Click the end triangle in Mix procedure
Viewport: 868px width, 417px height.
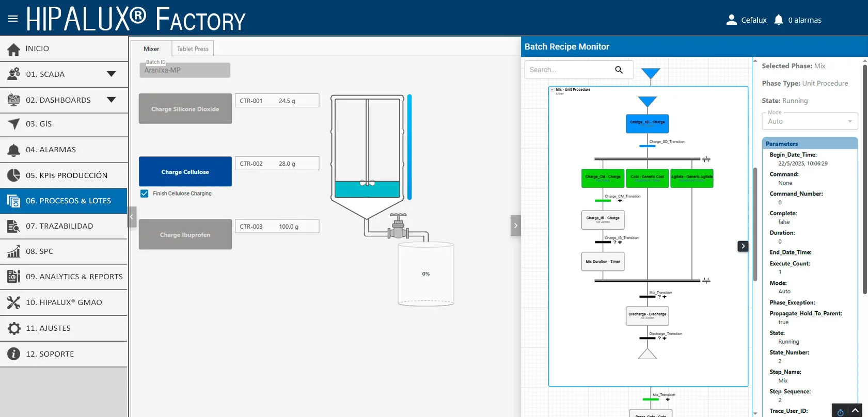pos(648,354)
